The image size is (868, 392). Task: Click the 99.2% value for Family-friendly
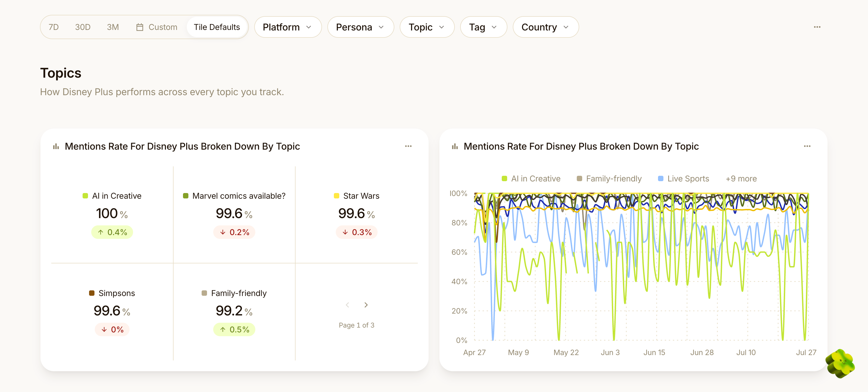pyautogui.click(x=234, y=311)
